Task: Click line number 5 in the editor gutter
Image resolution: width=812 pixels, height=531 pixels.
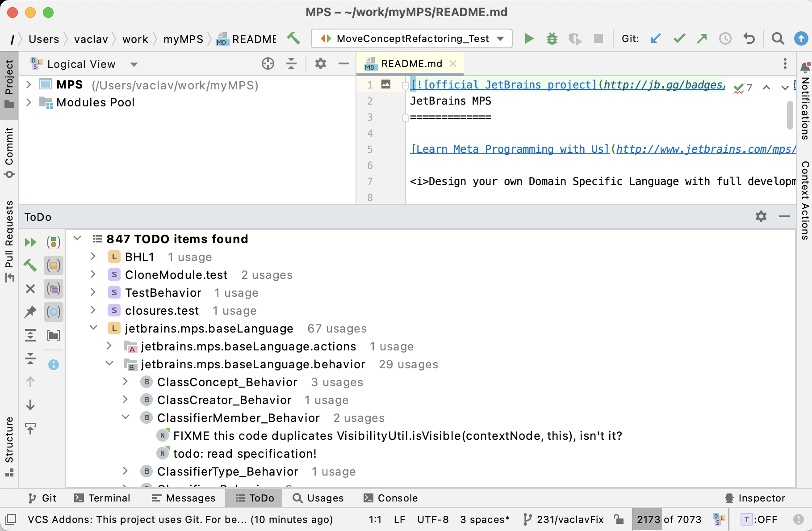Action: click(x=369, y=149)
